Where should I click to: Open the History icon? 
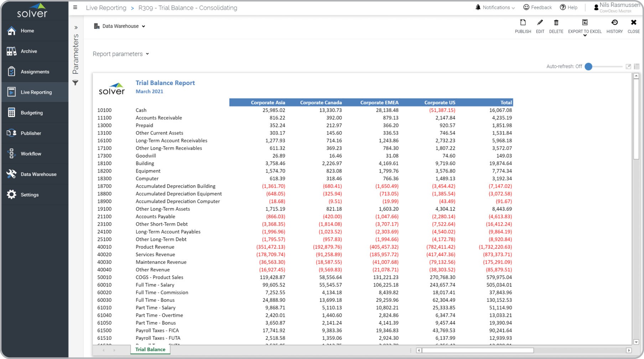(x=614, y=23)
